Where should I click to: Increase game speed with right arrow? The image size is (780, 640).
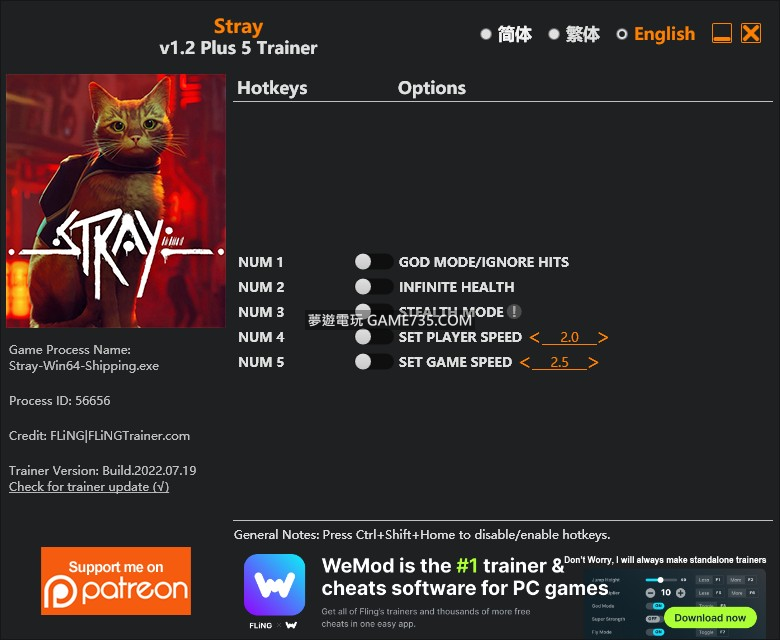pyautogui.click(x=593, y=363)
